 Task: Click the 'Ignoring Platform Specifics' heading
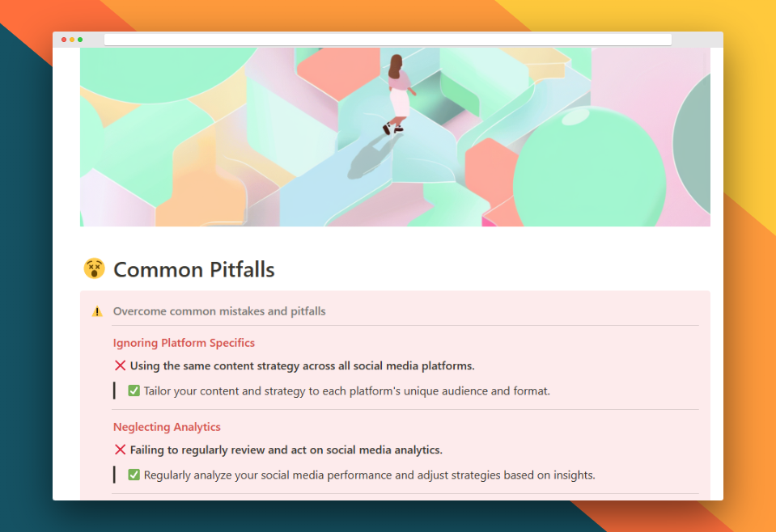click(x=184, y=343)
